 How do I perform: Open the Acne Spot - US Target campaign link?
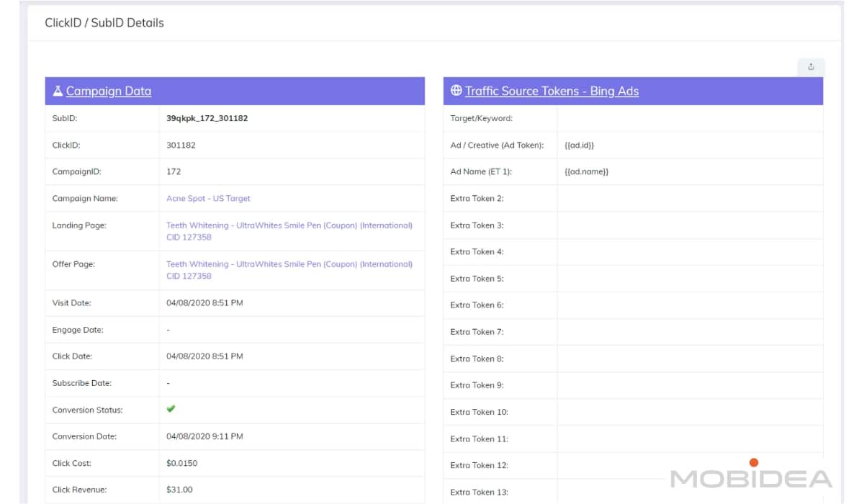tap(208, 198)
